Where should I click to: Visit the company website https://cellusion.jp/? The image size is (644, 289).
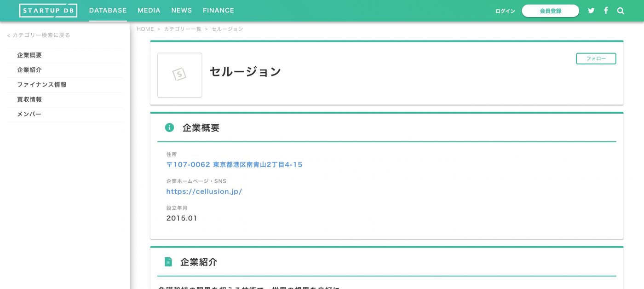point(204,191)
